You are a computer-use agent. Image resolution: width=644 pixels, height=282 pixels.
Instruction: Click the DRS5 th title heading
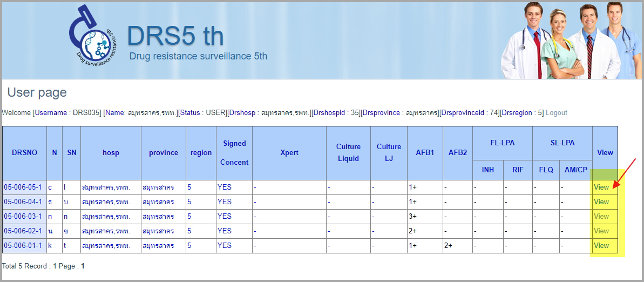pos(175,36)
